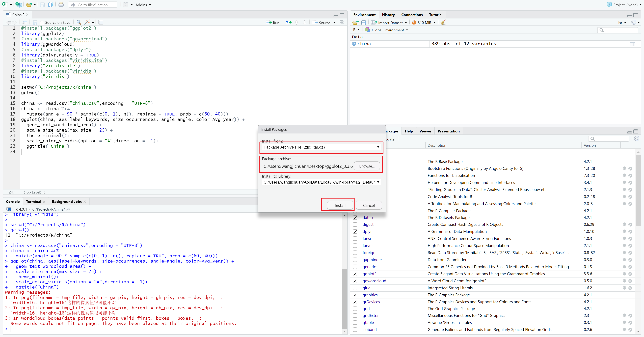Check the gapminder package checkbox
Screen dimensions: 644x337
point(355,260)
